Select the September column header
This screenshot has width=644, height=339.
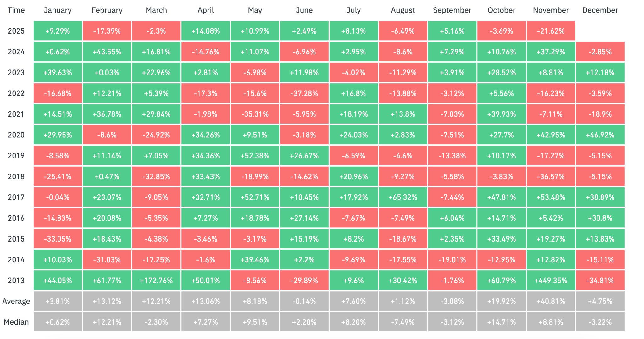coord(452,10)
